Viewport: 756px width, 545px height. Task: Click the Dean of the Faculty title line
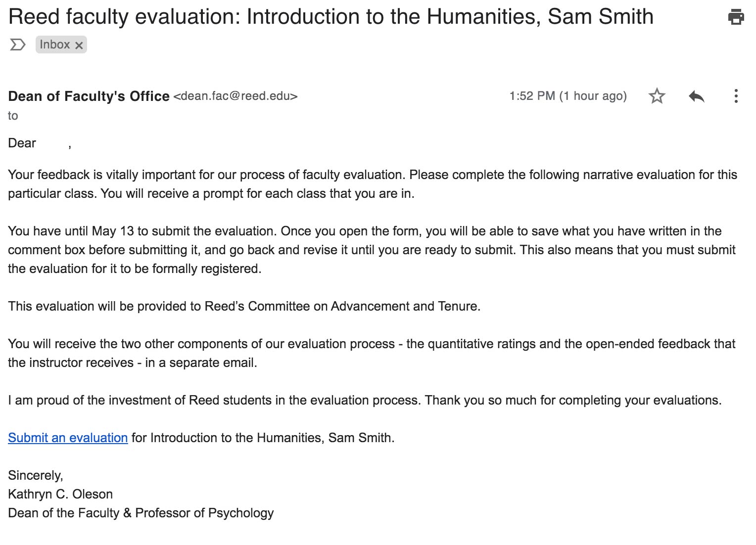point(141,513)
